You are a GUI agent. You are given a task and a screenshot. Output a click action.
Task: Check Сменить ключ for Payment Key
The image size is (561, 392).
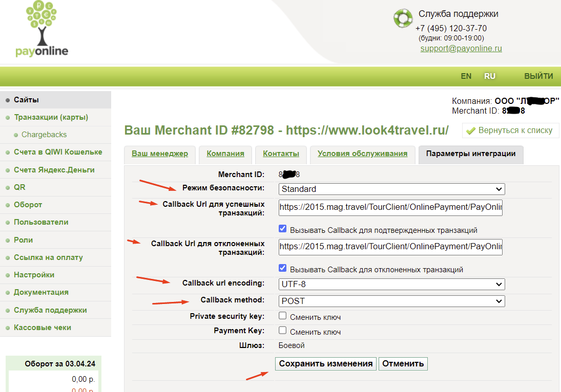click(x=283, y=330)
